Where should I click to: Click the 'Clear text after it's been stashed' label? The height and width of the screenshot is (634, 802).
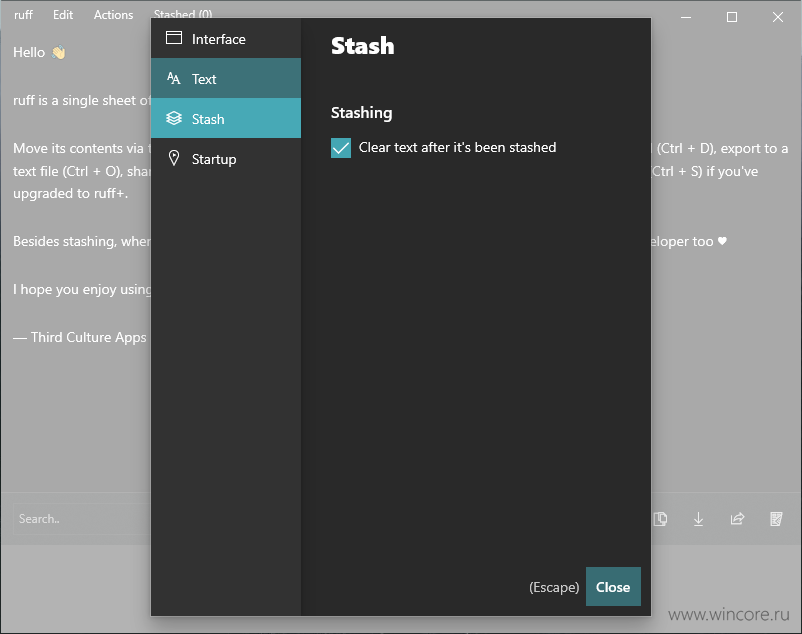click(x=457, y=147)
